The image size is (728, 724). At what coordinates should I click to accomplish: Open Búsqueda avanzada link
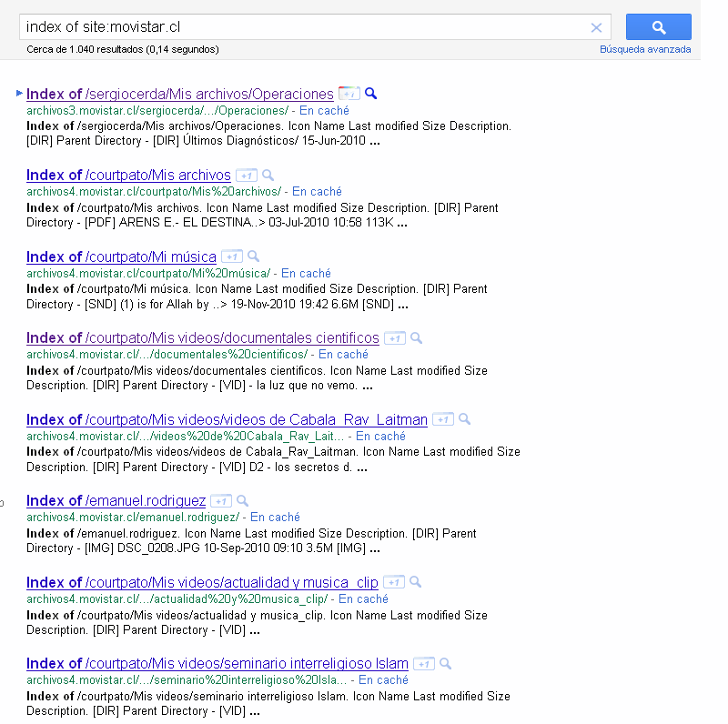coord(645,49)
